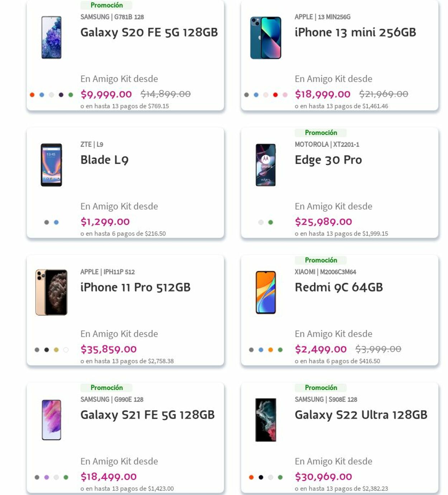
Task: Select the gold color for iPhone 11 Pro
Action: pyautogui.click(x=56, y=350)
